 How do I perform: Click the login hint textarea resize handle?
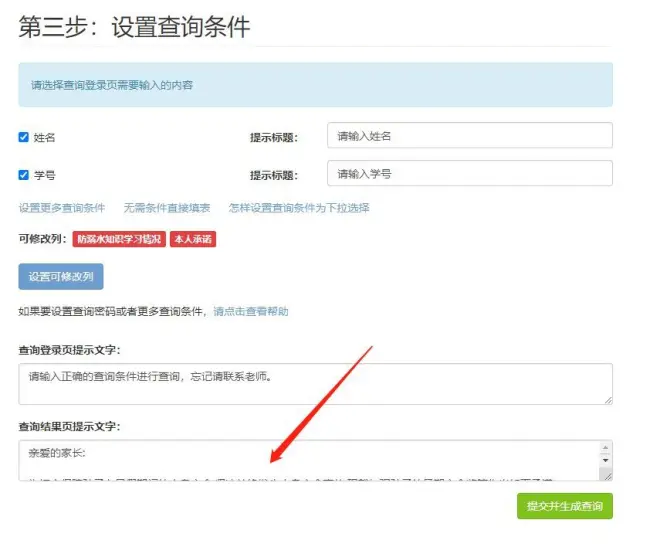pos(608,400)
